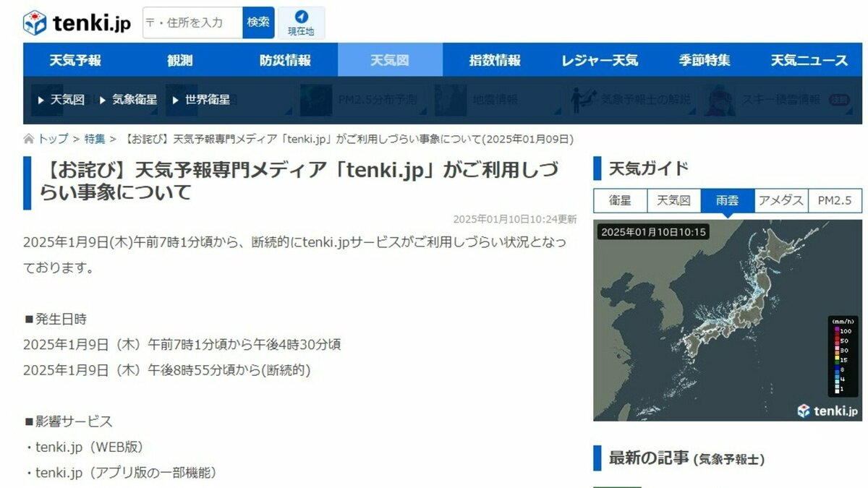Open the 天気予報 menu

(75, 60)
